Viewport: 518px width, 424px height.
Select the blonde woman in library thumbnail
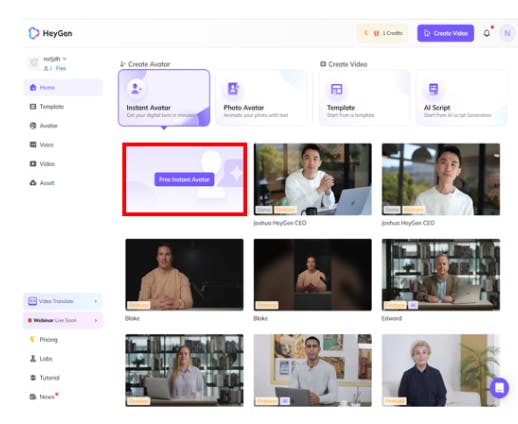pos(184,370)
